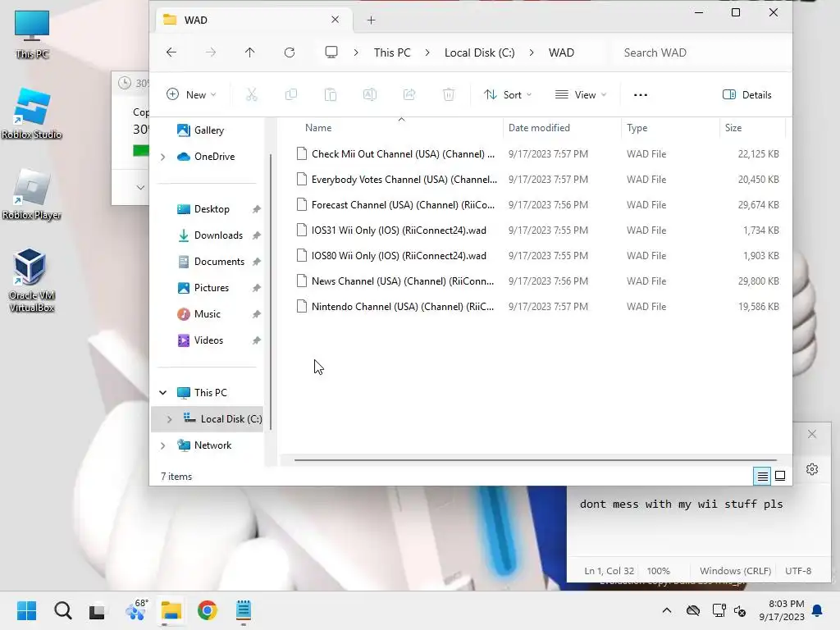Open the View dropdown
Screen dimensions: 840x630
pyautogui.click(x=581, y=95)
